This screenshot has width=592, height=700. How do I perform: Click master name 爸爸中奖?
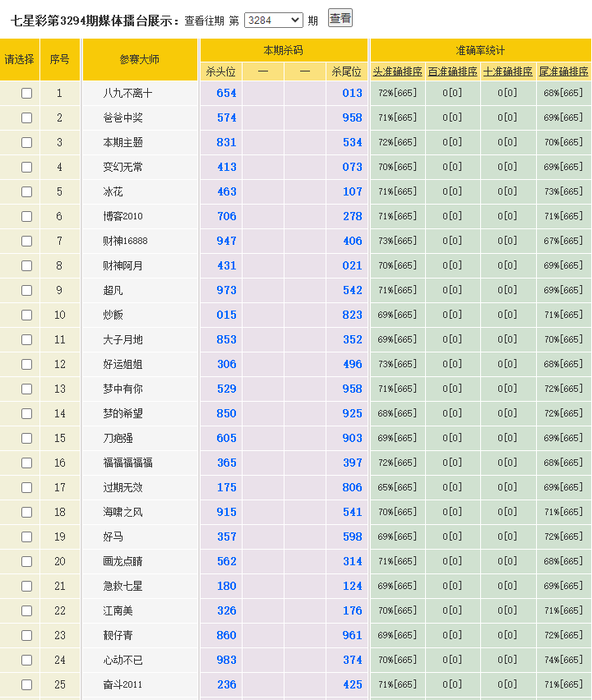[x=123, y=117]
